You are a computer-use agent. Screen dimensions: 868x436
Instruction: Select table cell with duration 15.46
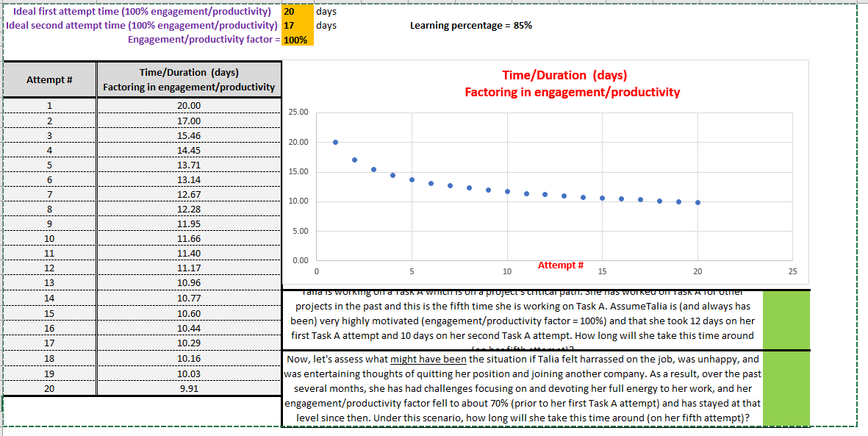189,135
